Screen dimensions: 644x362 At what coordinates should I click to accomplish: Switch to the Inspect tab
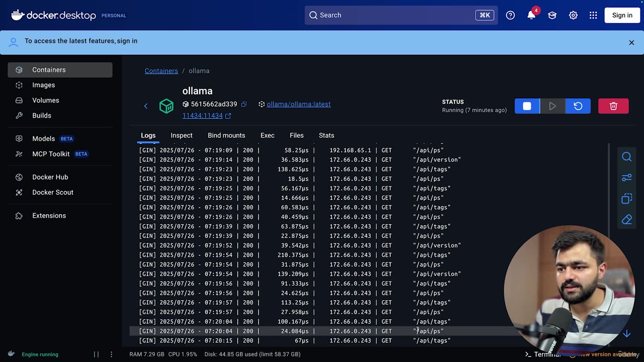pos(182,135)
